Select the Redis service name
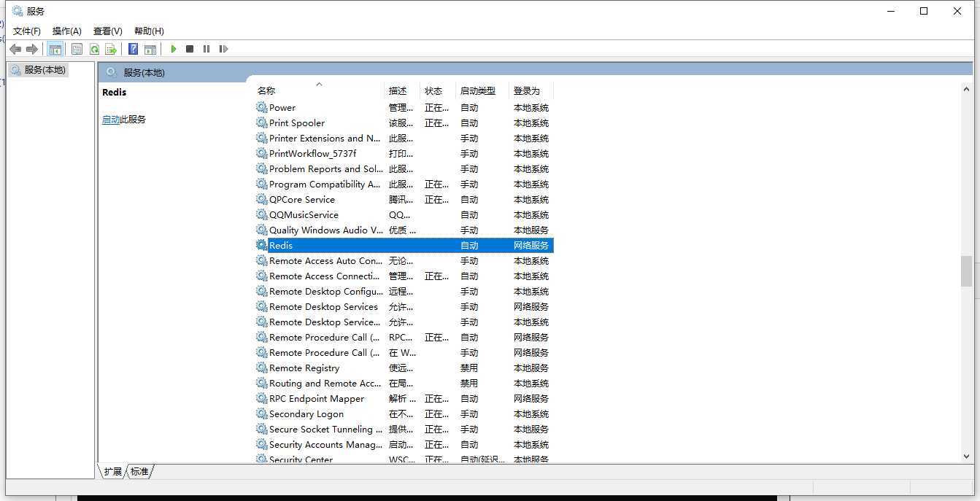 pos(281,245)
